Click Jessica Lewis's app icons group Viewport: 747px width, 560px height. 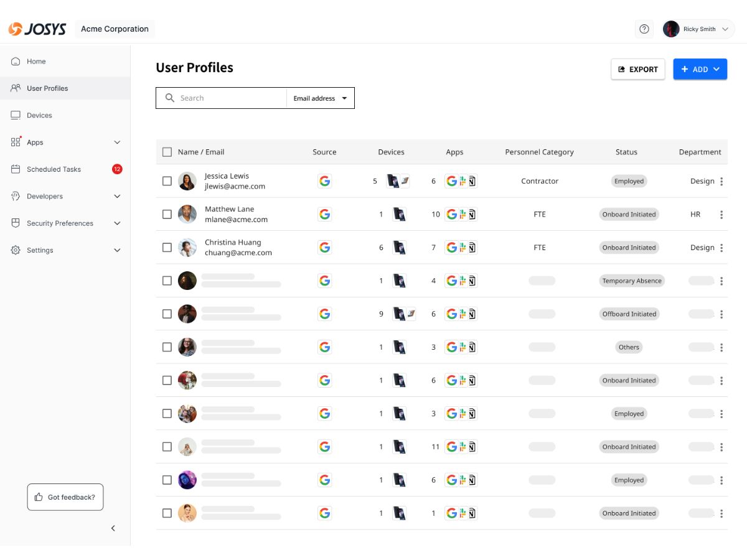coord(461,181)
